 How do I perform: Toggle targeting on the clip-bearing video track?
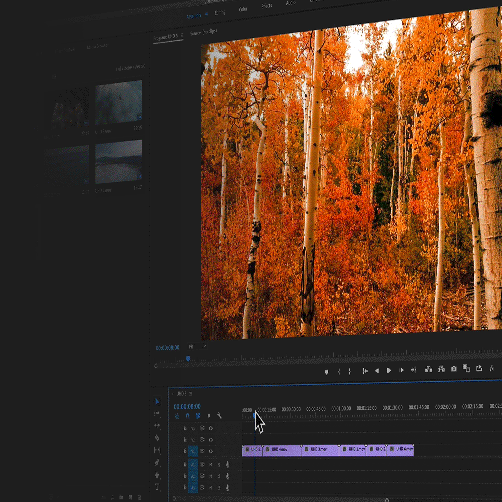pyautogui.click(x=193, y=451)
